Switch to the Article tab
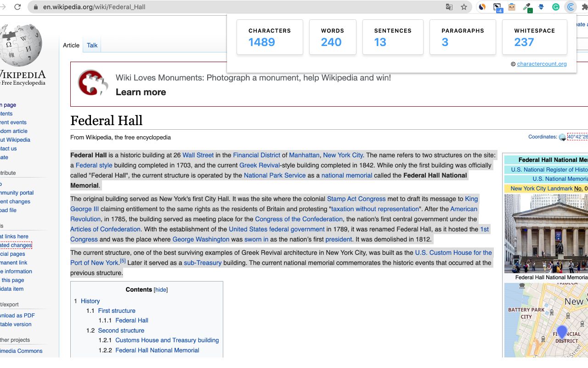Screen dimensions: 588x368 [x=71, y=45]
